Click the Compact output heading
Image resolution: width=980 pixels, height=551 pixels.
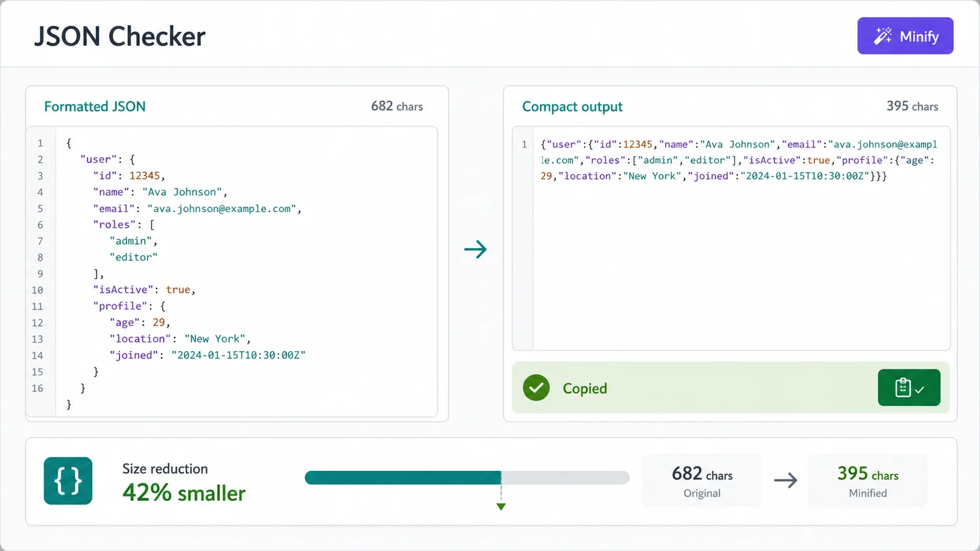pyautogui.click(x=572, y=107)
